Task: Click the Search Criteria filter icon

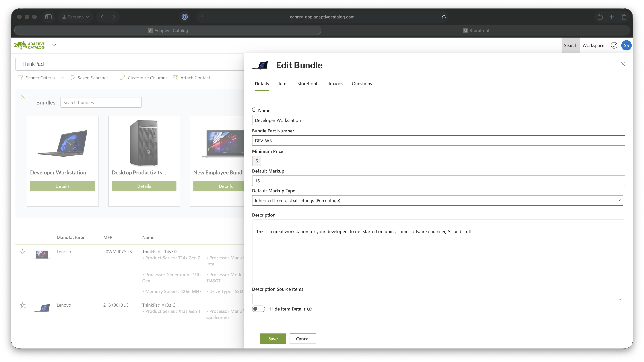Action: pos(21,78)
